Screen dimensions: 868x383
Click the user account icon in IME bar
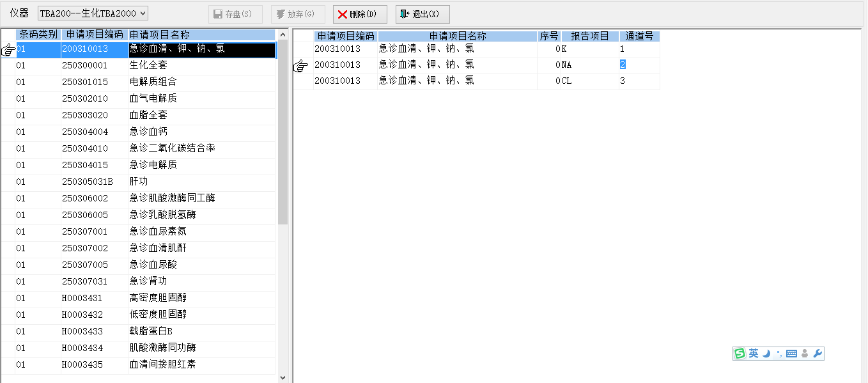805,354
